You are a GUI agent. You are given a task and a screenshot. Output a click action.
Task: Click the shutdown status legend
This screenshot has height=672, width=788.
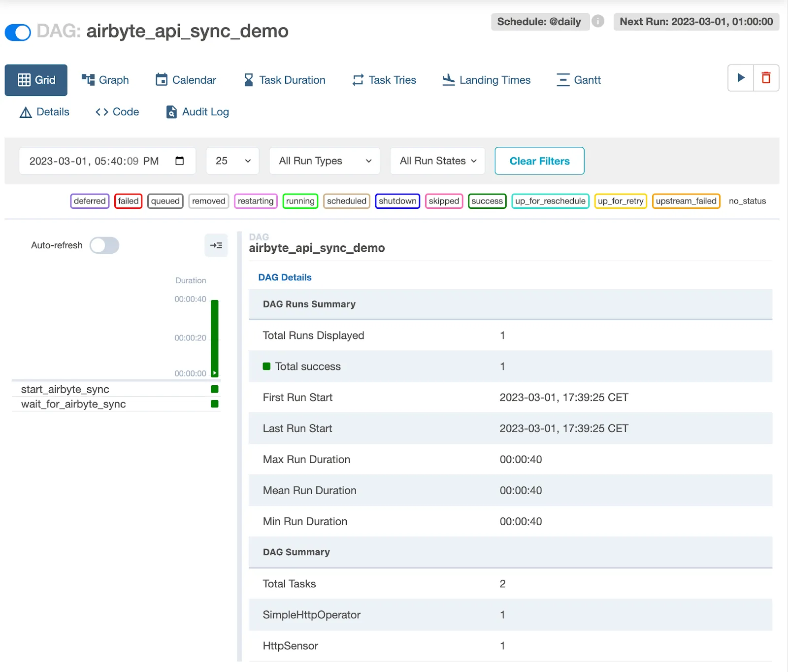397,201
